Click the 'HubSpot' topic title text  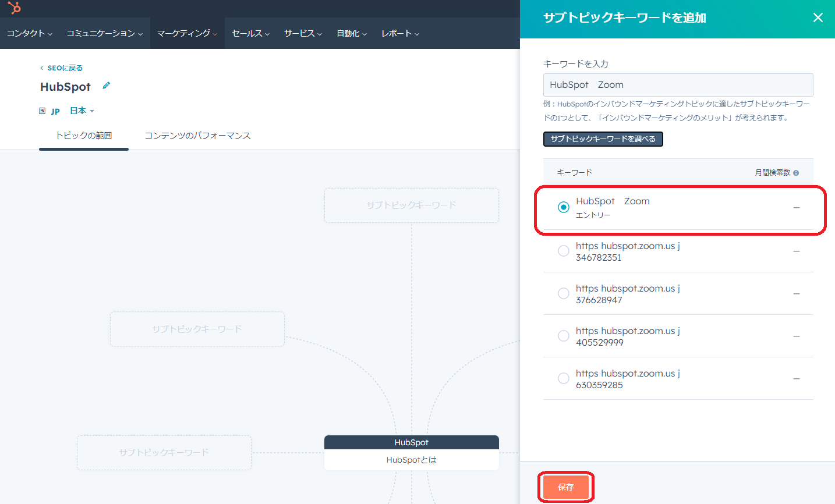click(x=65, y=87)
